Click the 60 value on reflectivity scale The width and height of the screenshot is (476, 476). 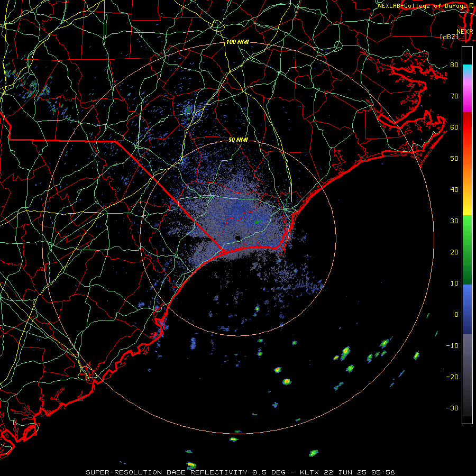pos(454,127)
